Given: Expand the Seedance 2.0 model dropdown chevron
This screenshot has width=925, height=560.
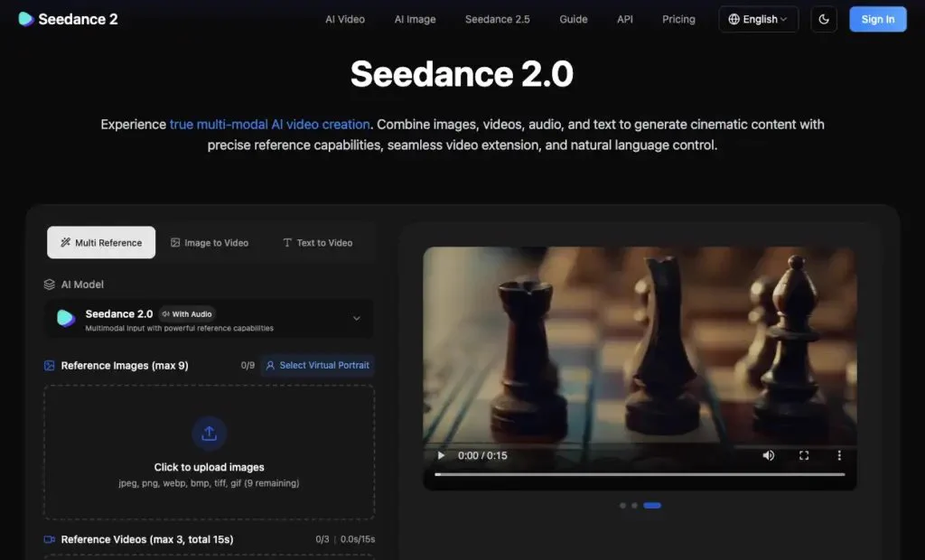Looking at the screenshot, I should point(356,319).
